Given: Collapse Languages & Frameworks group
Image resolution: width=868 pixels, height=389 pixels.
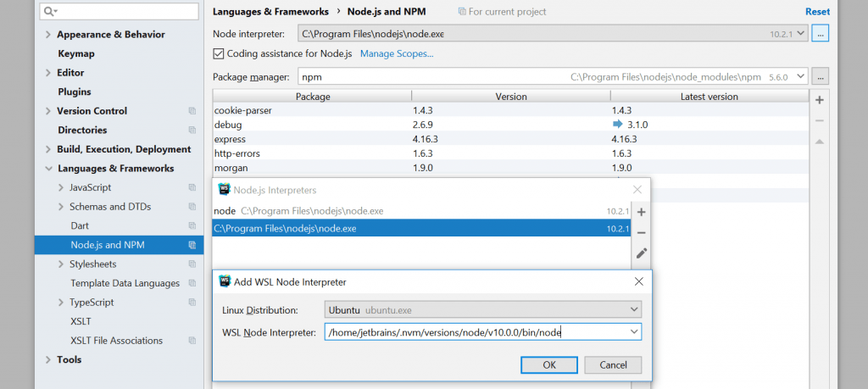Looking at the screenshot, I should coord(48,168).
